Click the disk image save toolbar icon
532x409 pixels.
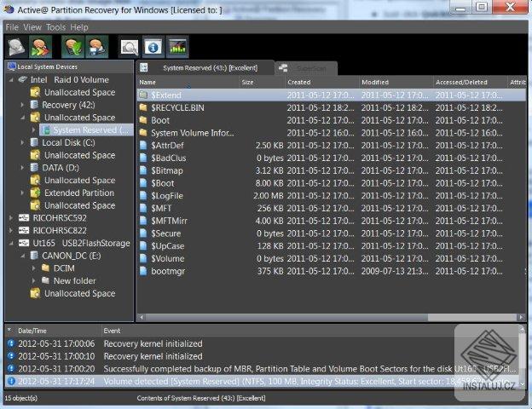point(97,47)
